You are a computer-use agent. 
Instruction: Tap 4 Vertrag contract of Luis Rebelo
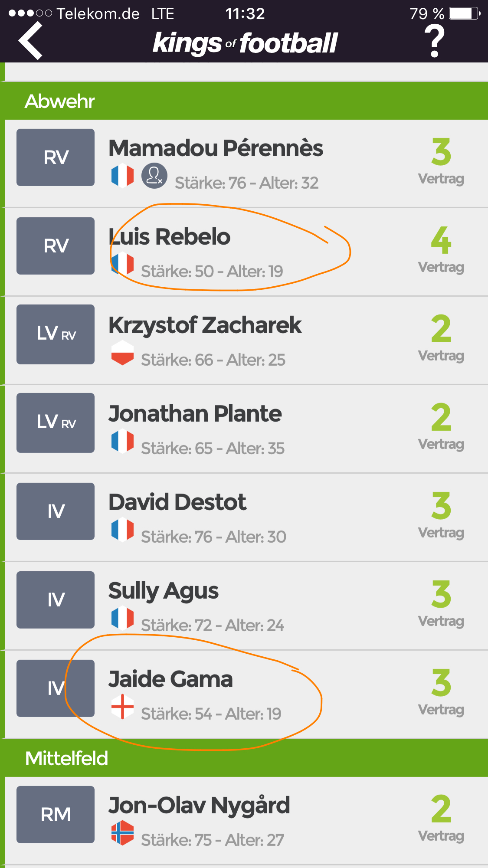[441, 250]
